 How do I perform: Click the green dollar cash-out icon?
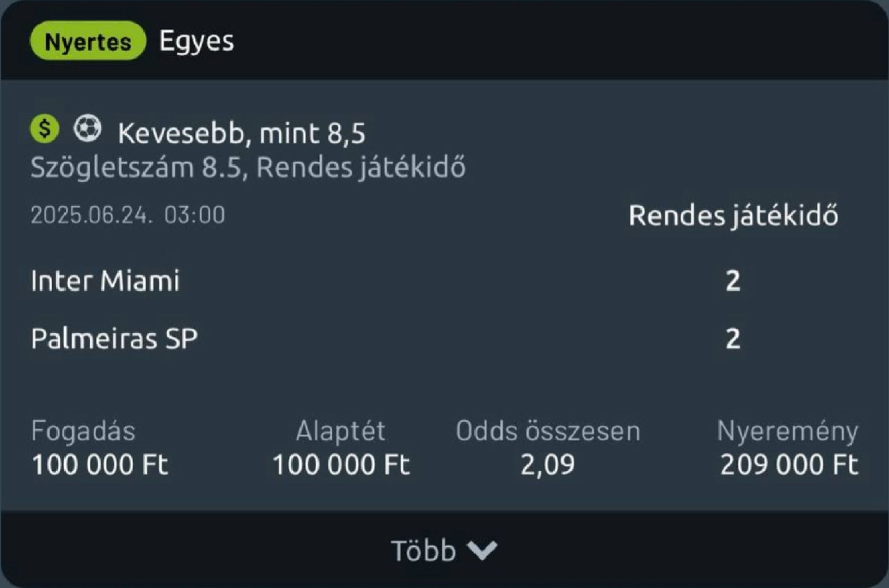click(x=45, y=129)
